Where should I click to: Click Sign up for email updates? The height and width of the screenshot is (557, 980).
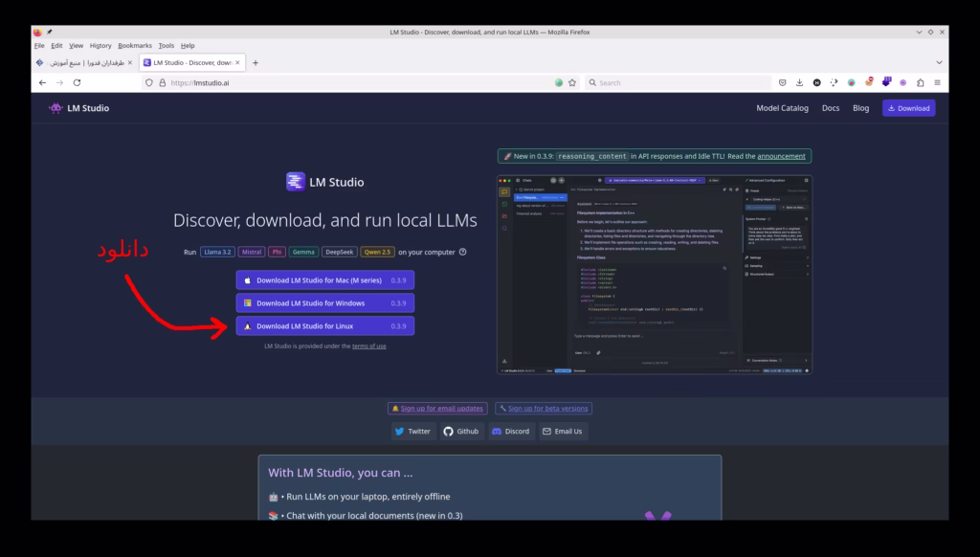pyautogui.click(x=437, y=408)
